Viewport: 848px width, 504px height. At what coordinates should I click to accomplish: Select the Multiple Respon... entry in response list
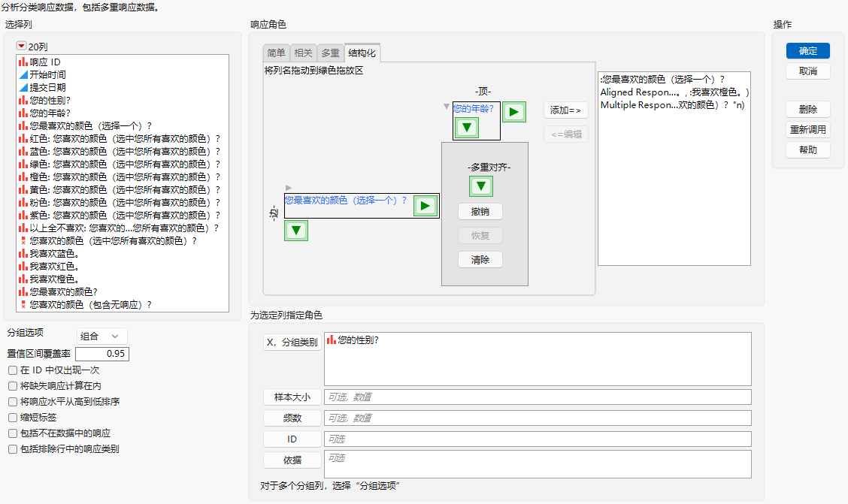pos(672,105)
